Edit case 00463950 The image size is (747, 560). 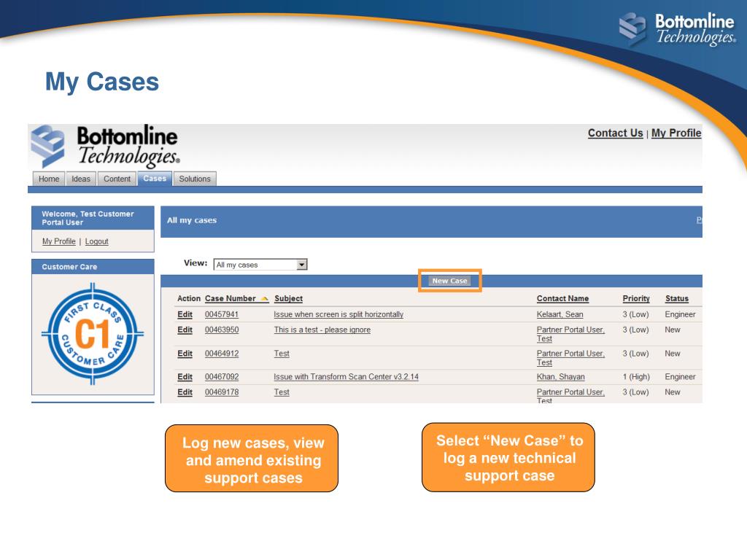pos(185,330)
